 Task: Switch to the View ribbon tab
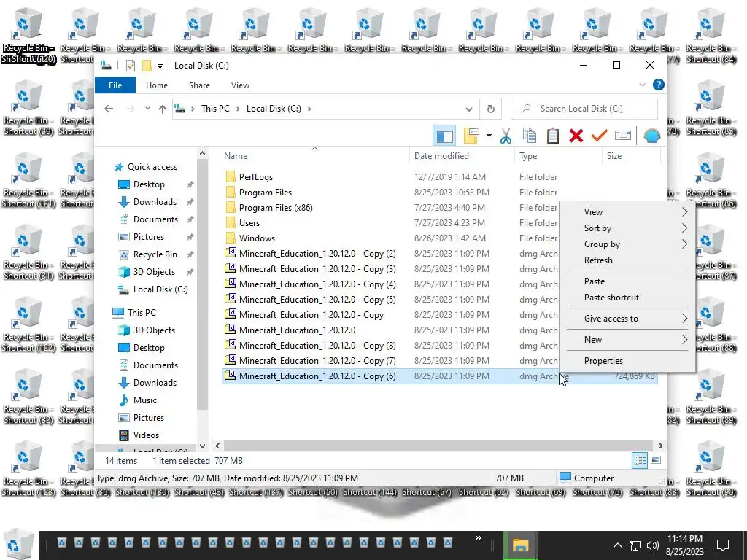click(240, 85)
